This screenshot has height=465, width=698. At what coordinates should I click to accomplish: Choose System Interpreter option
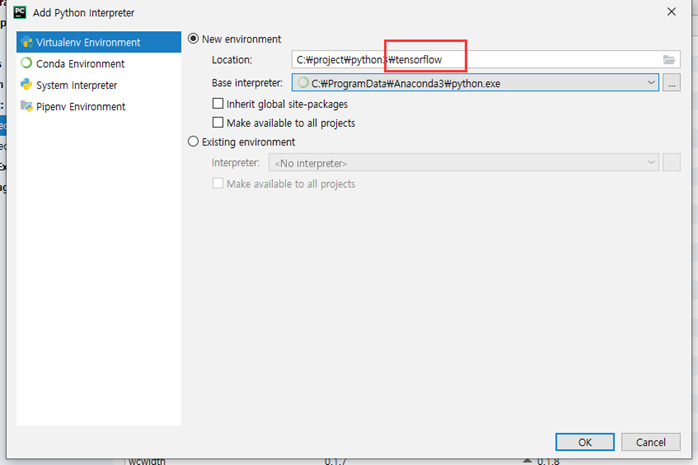[x=98, y=85]
